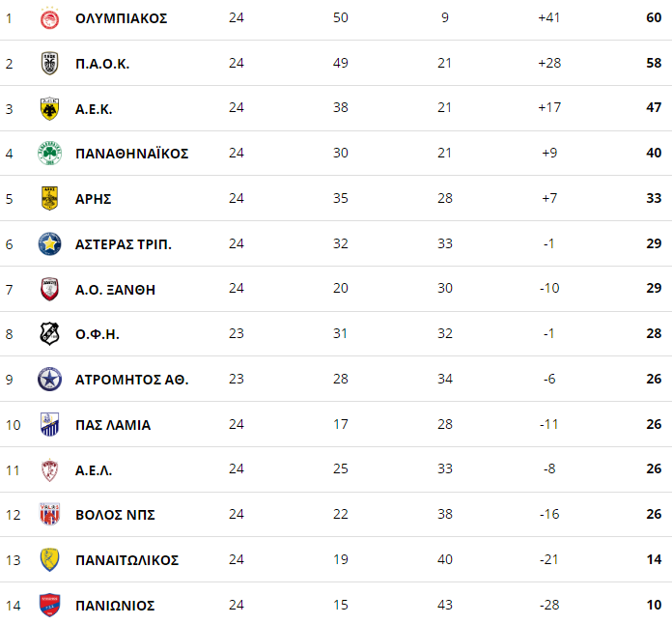Click the 60 points value for Olympiacos
Image resolution: width=672 pixels, height=624 pixels.
pos(654,17)
